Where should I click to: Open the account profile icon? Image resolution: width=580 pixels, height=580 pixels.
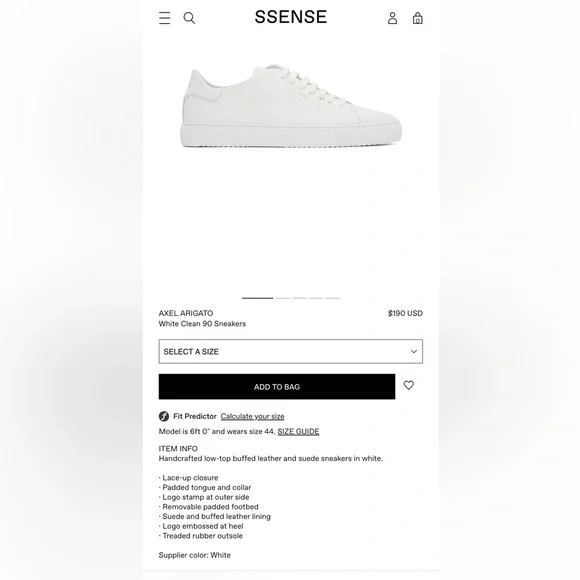coord(392,18)
